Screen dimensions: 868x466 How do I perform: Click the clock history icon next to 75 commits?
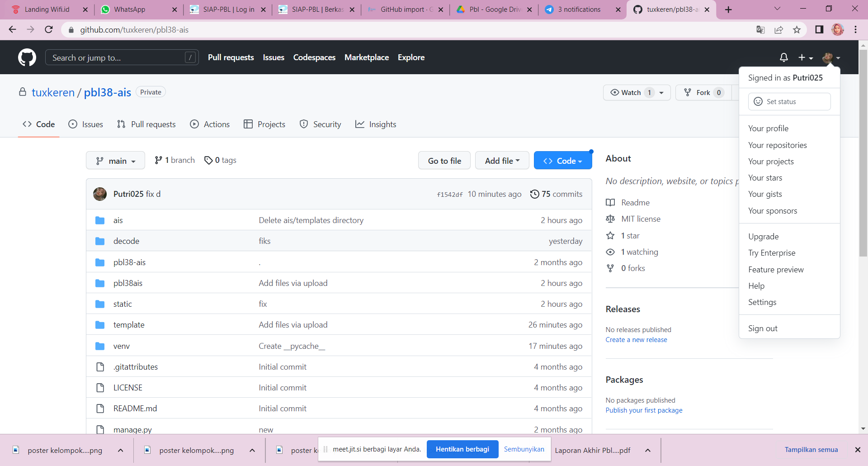tap(534, 194)
